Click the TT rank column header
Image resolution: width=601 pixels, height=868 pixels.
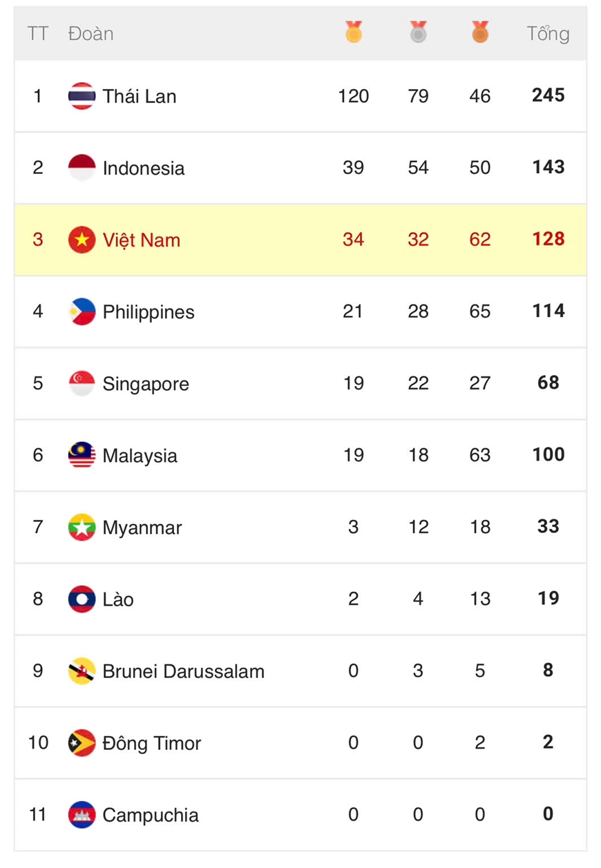coord(37,33)
